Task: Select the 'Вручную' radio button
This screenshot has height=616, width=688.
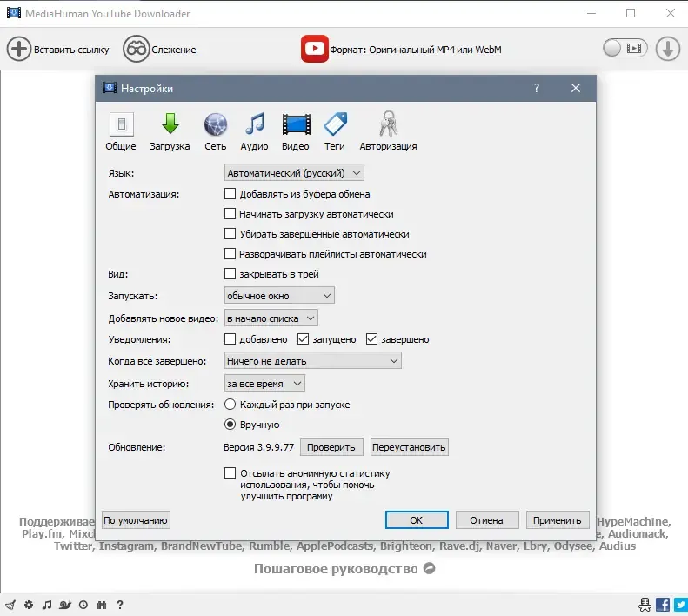Action: coord(230,425)
